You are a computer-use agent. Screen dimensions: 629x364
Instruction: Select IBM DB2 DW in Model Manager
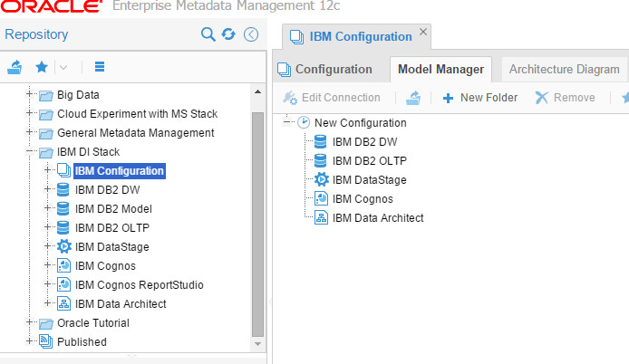(x=364, y=142)
